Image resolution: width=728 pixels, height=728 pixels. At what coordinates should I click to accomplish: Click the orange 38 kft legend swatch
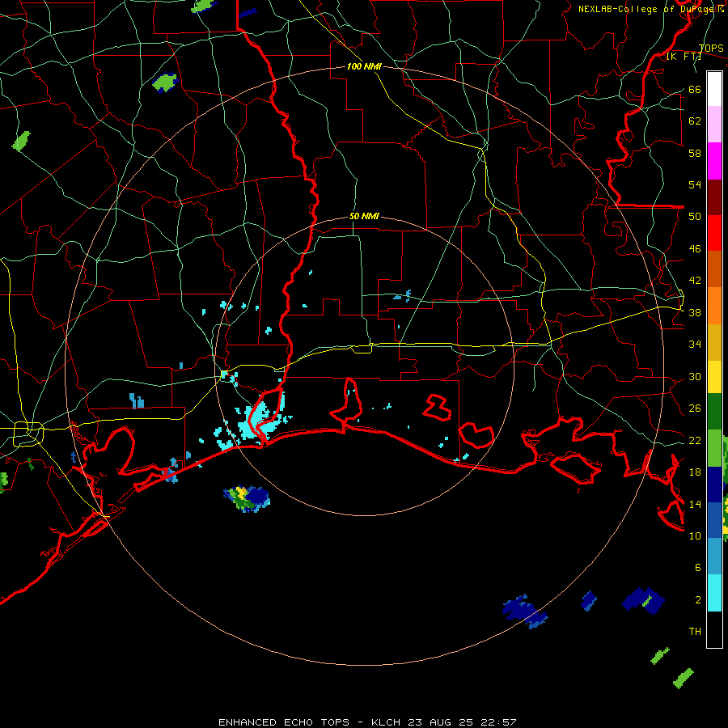coord(714,306)
